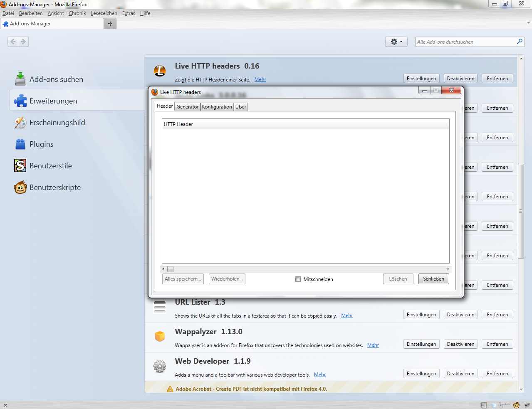Select the Erweiterungen puzzle piece icon

(x=20, y=101)
